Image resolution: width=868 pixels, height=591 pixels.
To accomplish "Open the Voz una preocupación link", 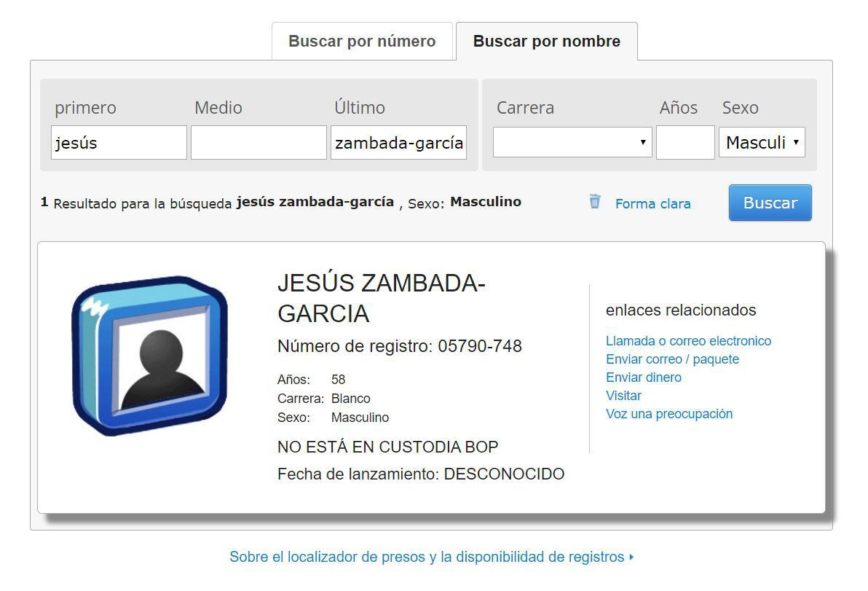I will pyautogui.click(x=669, y=414).
